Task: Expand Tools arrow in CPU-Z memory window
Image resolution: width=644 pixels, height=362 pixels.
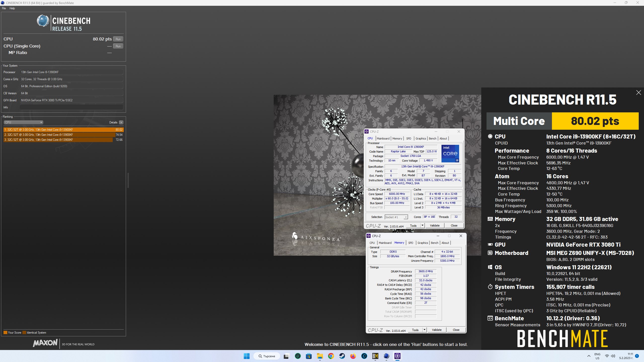Action: 424,330
